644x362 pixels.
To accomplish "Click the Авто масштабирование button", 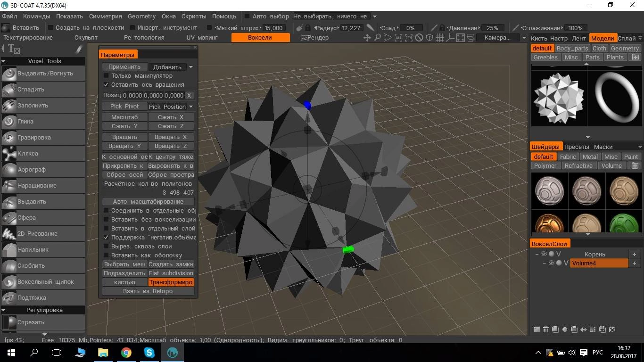I will tap(148, 201).
